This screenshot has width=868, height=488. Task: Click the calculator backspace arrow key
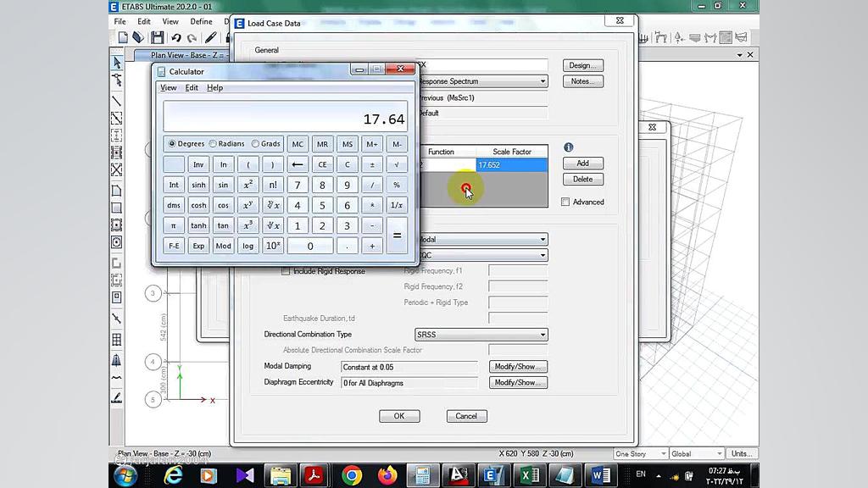pyautogui.click(x=298, y=164)
